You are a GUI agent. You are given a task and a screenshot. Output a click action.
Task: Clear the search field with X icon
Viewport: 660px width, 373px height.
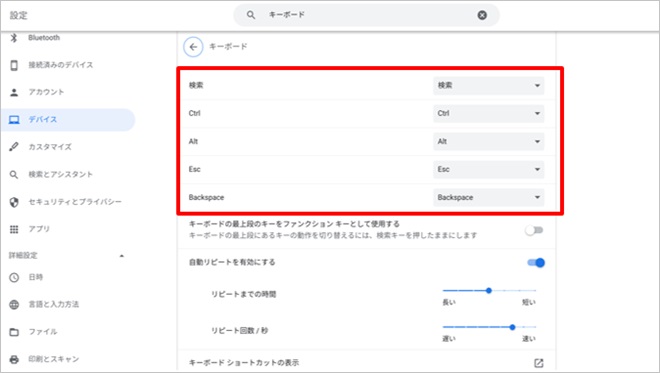482,15
